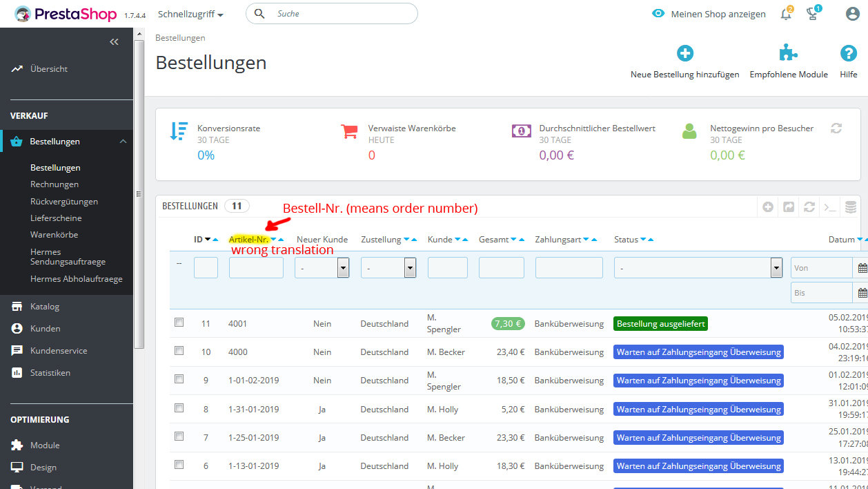This screenshot has height=489, width=868.
Task: Select Warenkörbe submenu item
Action: [x=54, y=235]
